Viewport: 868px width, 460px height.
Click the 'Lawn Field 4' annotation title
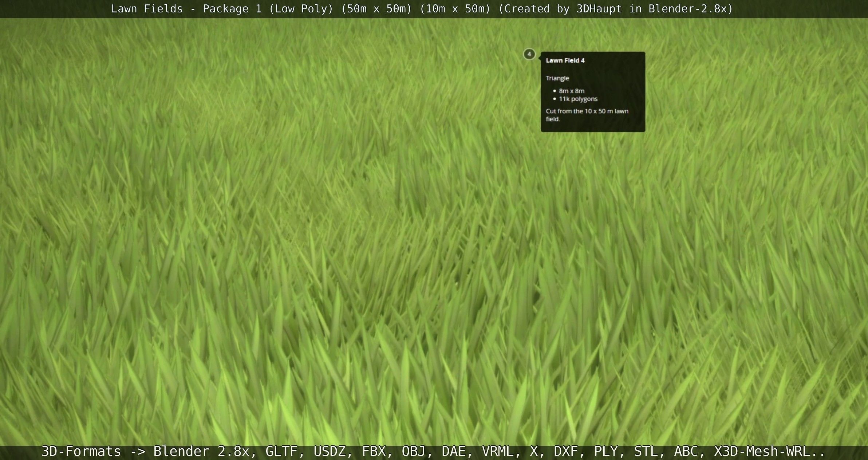[x=565, y=60]
